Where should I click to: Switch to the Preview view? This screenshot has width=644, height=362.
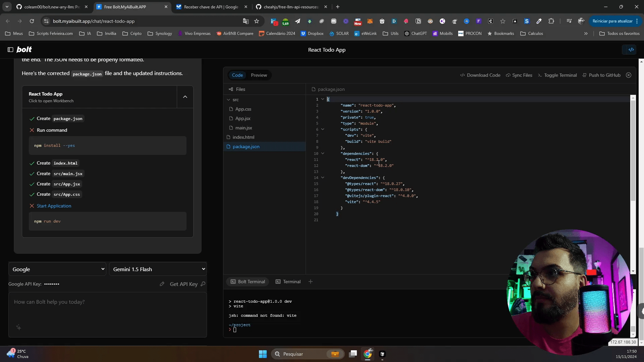tap(259, 75)
